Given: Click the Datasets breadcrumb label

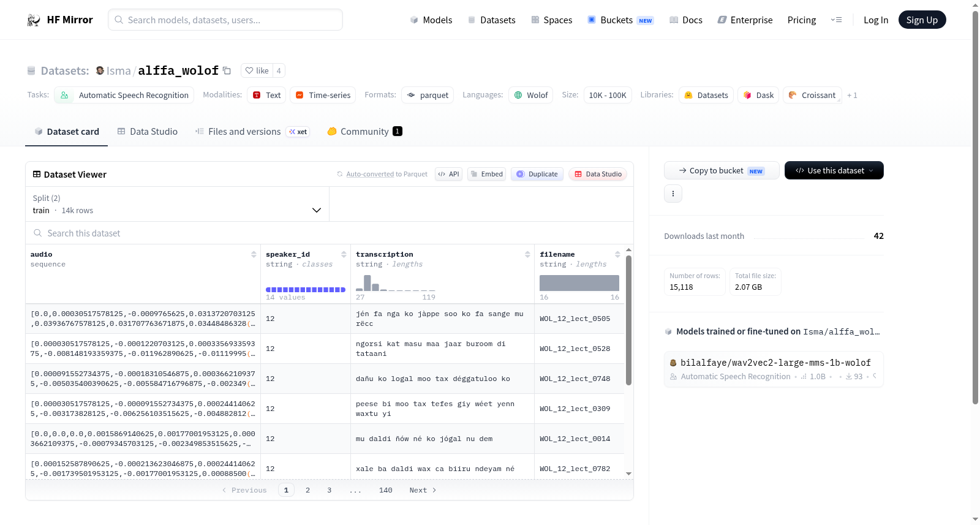Looking at the screenshot, I should pos(65,71).
